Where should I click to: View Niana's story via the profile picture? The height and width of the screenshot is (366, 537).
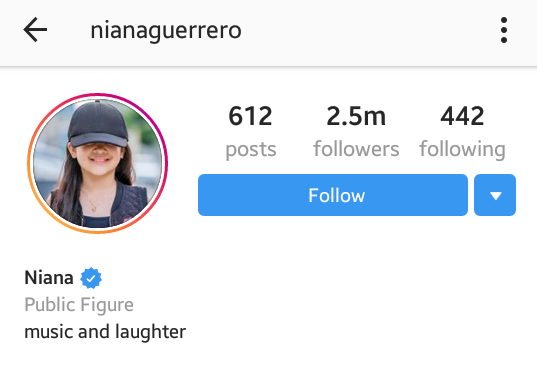click(x=97, y=163)
